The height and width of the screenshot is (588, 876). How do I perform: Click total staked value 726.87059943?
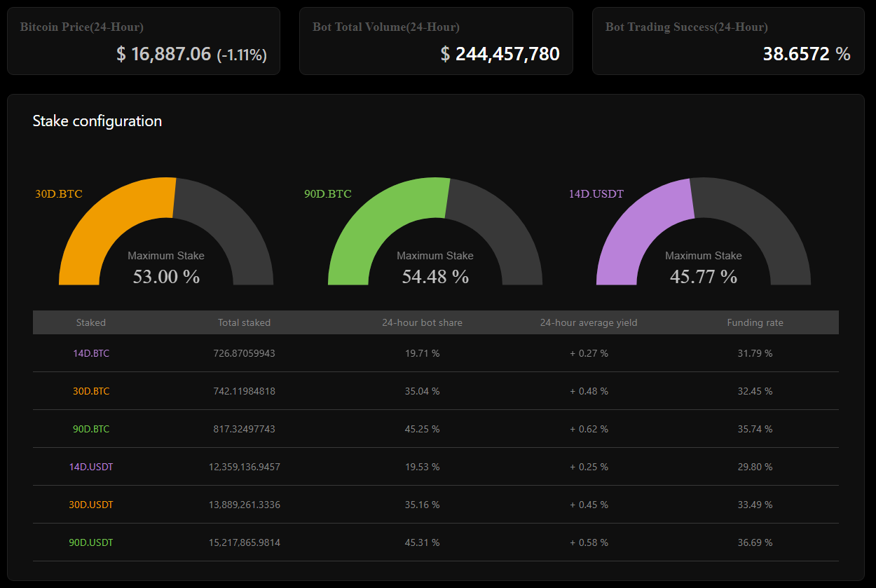[x=244, y=354]
